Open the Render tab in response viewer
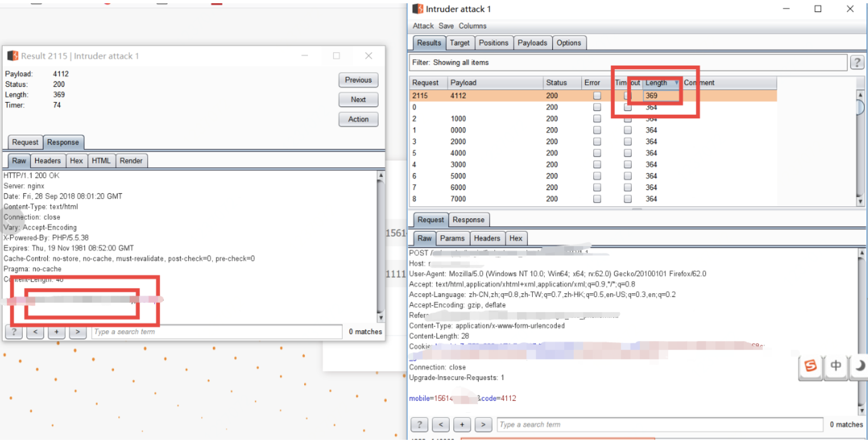This screenshot has height=442, width=868. (x=131, y=161)
